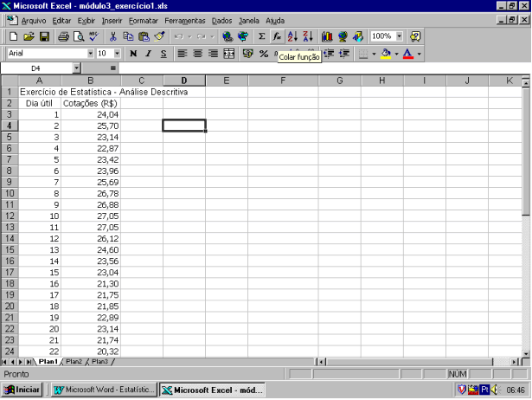Click the Print icon in toolbar

tap(63, 37)
